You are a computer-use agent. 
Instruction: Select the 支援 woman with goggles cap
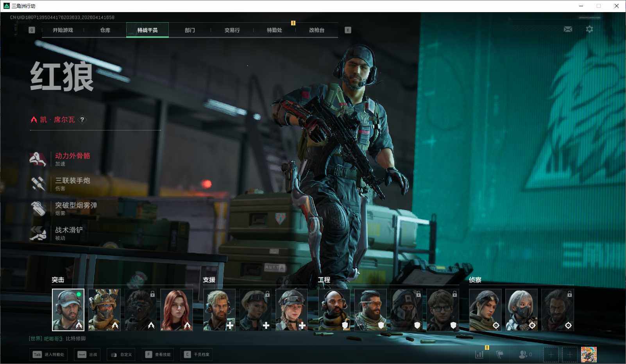pos(292,310)
